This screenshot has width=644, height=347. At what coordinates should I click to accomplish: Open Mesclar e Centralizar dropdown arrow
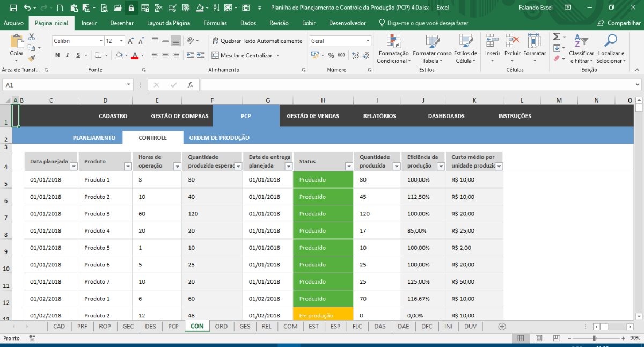(277, 55)
